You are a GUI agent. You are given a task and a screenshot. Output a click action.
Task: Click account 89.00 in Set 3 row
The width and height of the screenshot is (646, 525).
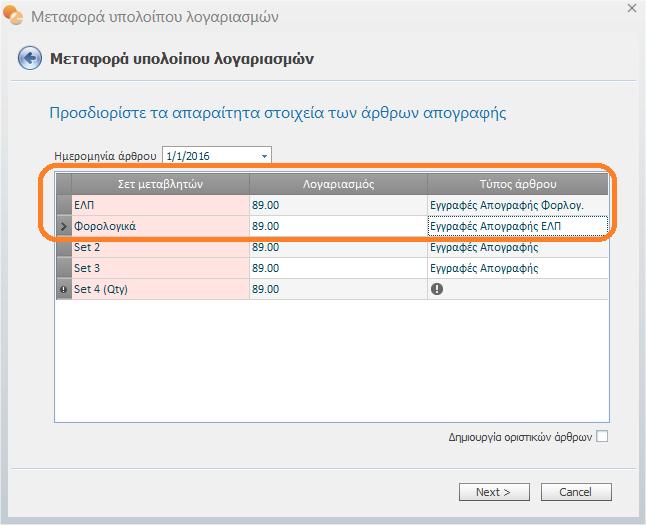[338, 268]
